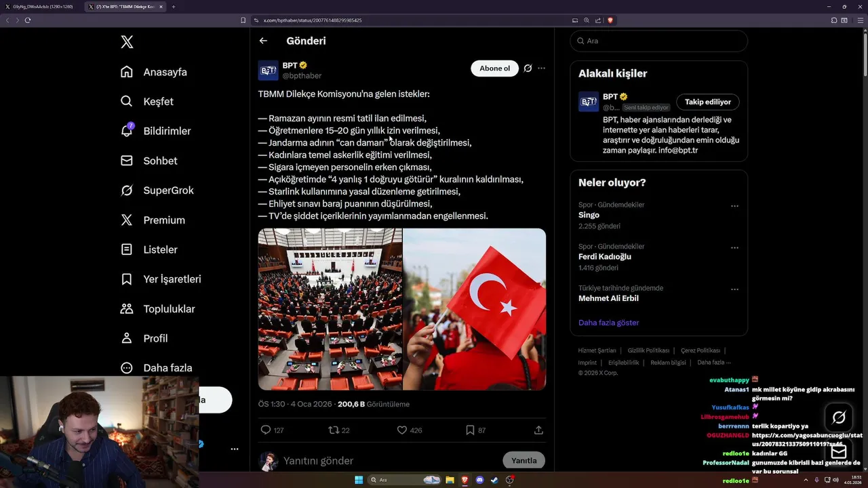Click the Abone ol button

(x=494, y=68)
